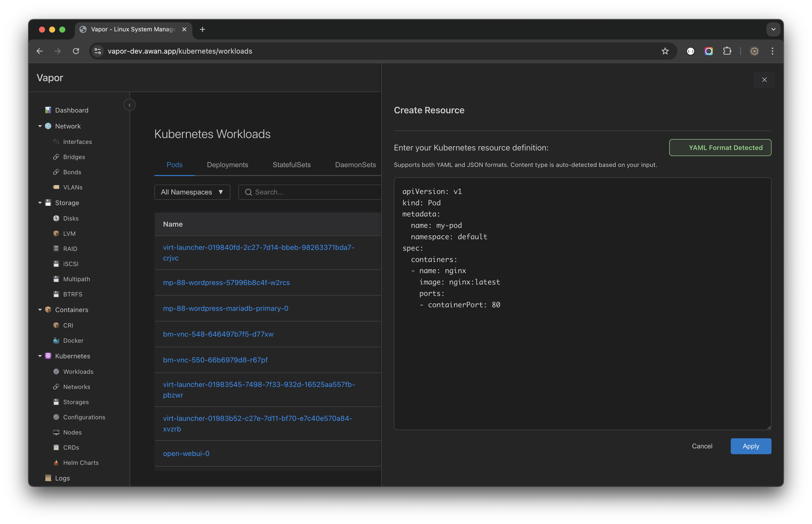812x524 pixels.
Task: Open the Disks storage icon
Action: (x=56, y=218)
